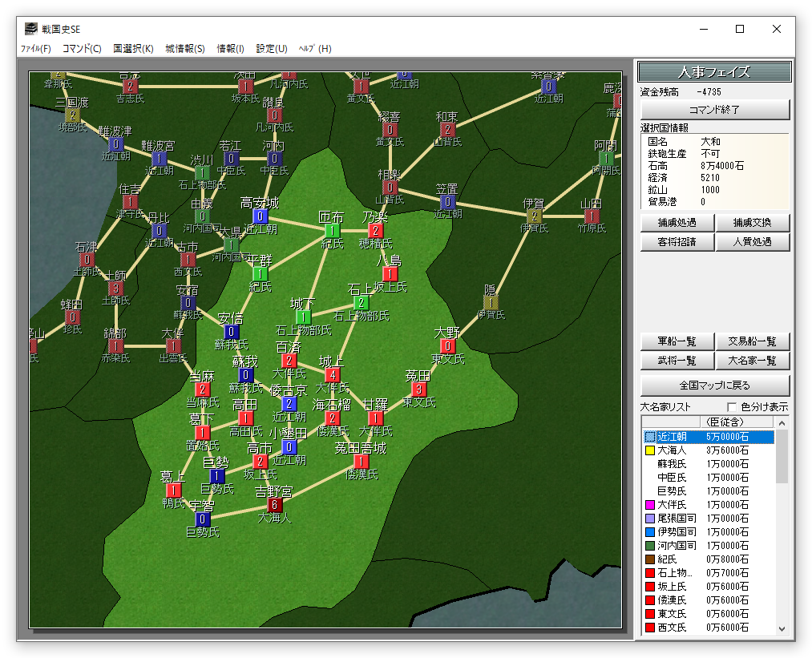Select the green 匝布 castle marker
This screenshot has width=812, height=658.
[x=332, y=232]
